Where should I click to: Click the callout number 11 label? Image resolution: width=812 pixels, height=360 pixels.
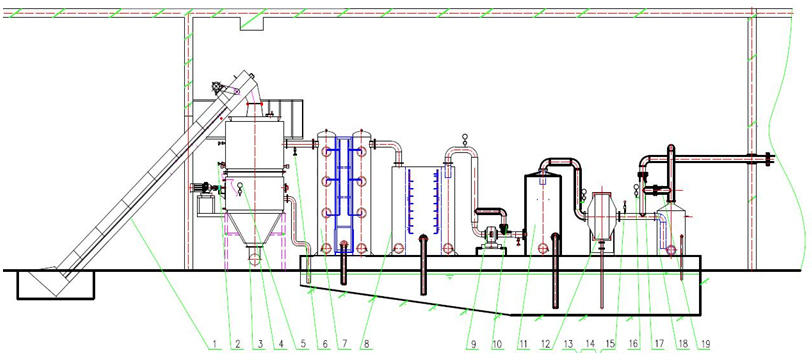tap(524, 344)
